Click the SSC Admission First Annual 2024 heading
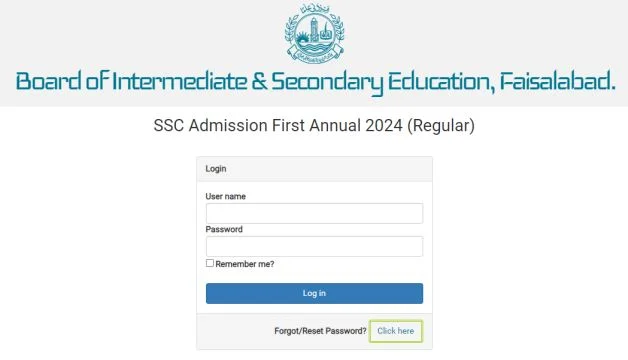628x360 pixels. [x=314, y=125]
